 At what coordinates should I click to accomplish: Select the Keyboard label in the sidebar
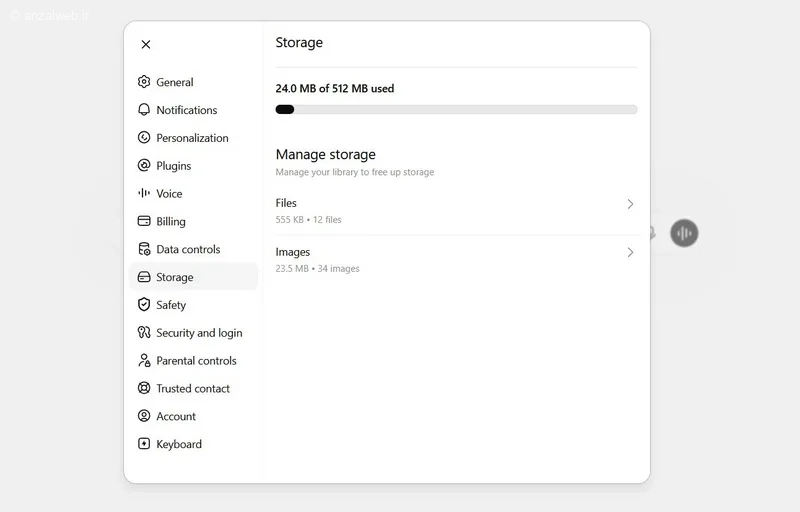coord(179,444)
